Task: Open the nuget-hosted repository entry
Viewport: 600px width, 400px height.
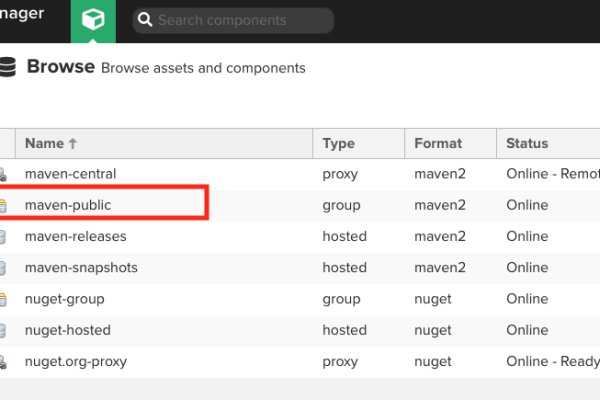Action: tap(67, 330)
